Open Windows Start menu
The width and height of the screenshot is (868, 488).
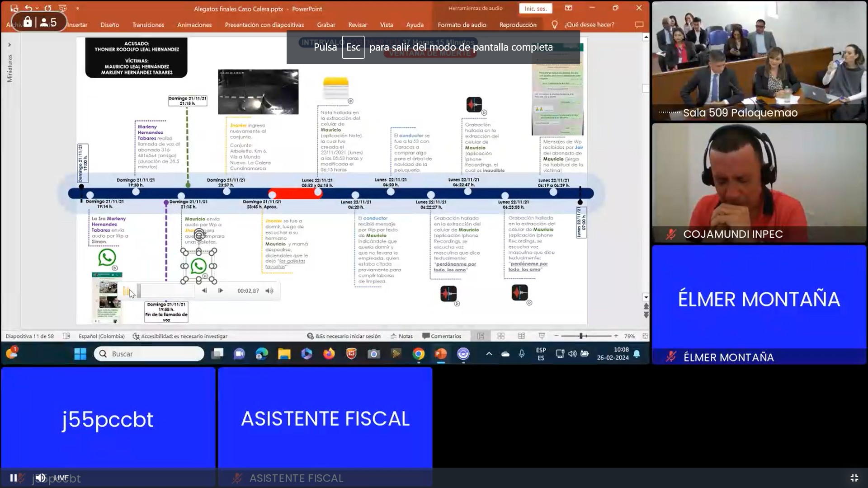coord(80,354)
